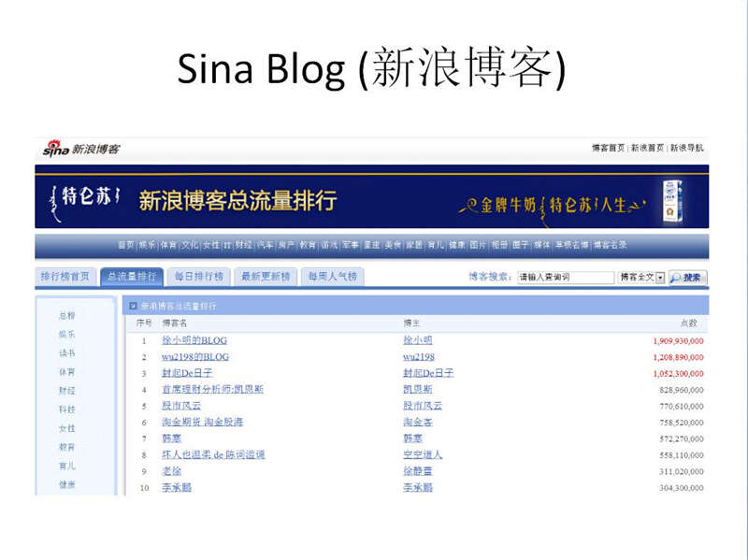Open the wu2198的BLOG link

[194, 357]
